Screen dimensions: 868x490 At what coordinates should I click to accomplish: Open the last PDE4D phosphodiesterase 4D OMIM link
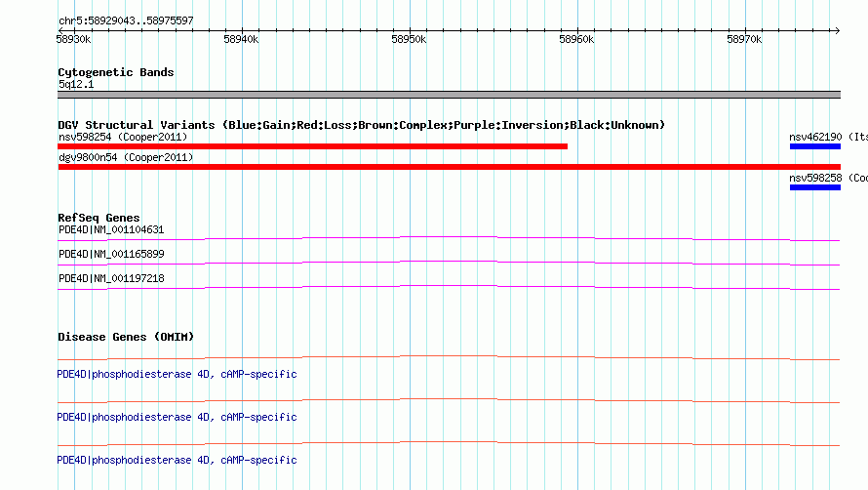[178, 460]
